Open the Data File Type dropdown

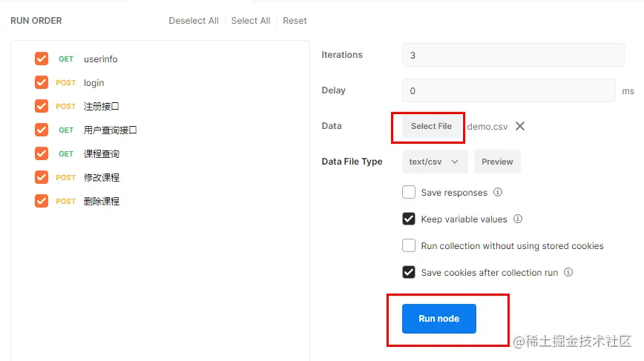click(x=435, y=162)
